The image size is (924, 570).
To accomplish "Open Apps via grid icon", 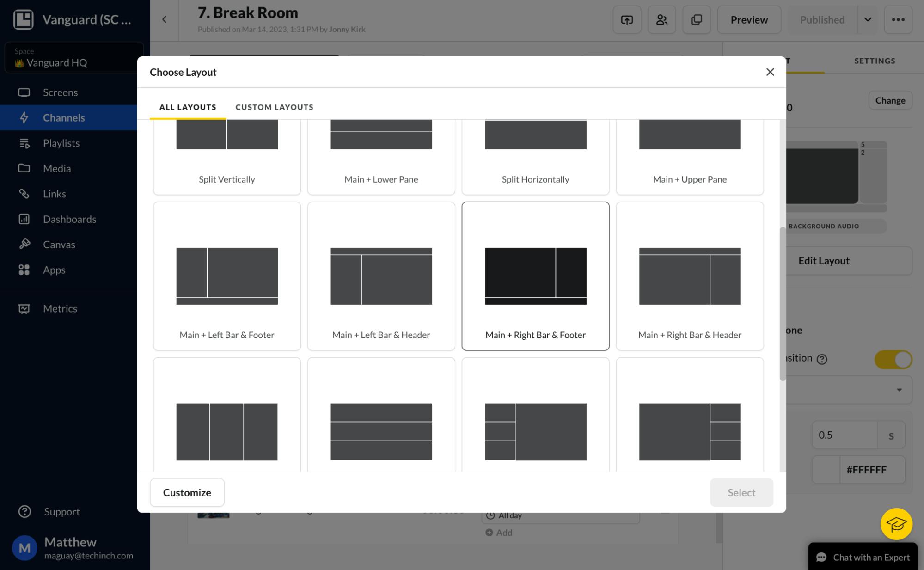I will tap(24, 270).
